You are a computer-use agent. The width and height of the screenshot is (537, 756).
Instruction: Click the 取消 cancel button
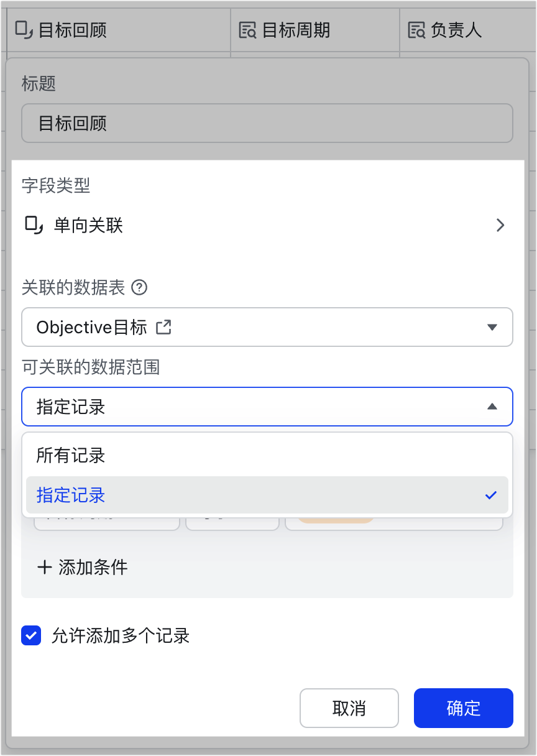(x=349, y=708)
